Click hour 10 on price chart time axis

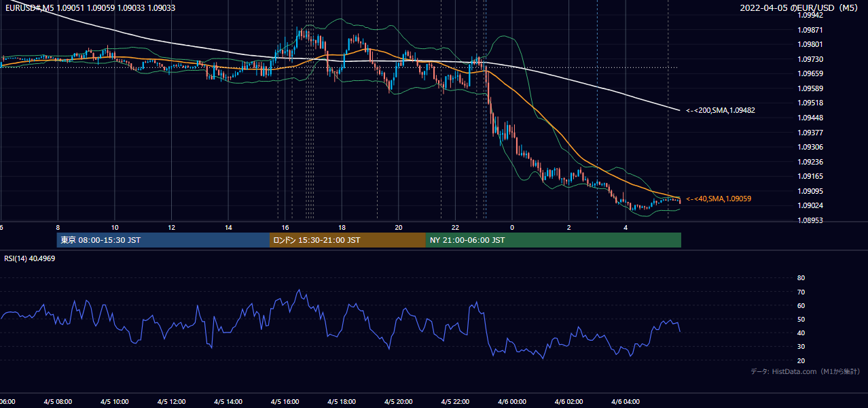click(x=115, y=228)
